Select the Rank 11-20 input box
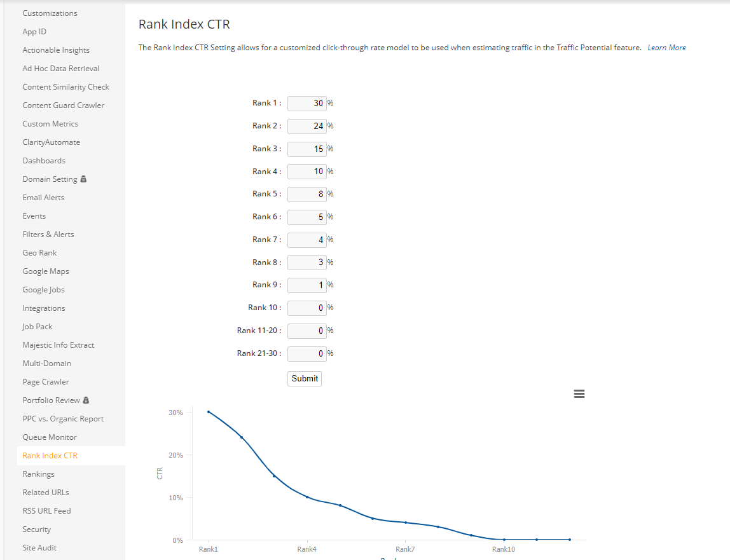730x560 pixels. coord(306,331)
